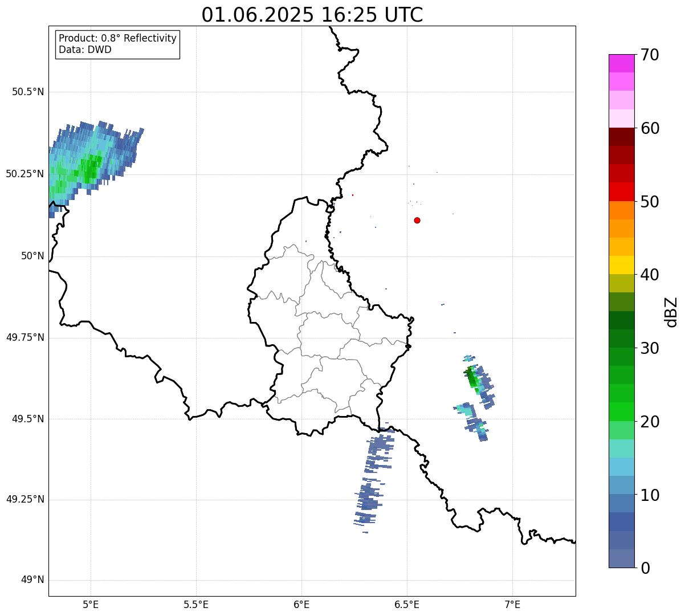This screenshot has width=685, height=616.
Task: Click the bright red colorbar segment
Action: (621, 191)
